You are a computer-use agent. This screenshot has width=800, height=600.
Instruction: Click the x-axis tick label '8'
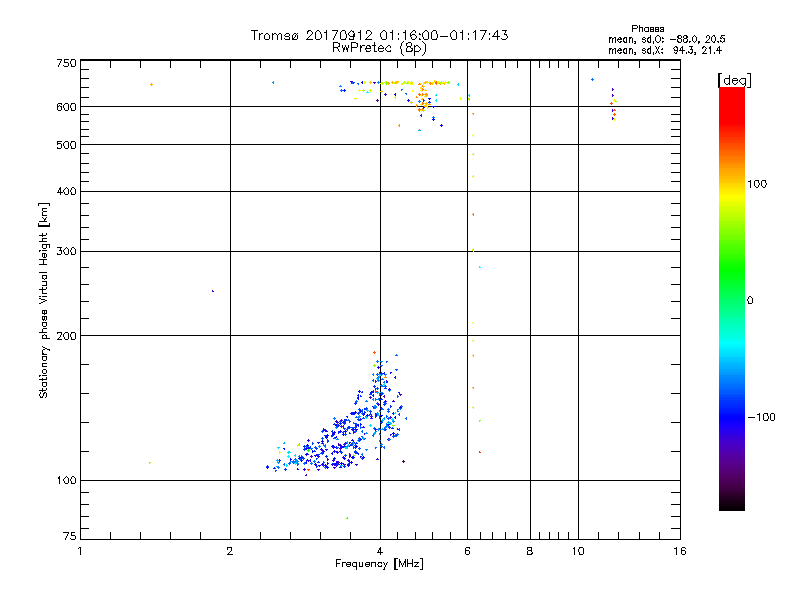click(530, 551)
